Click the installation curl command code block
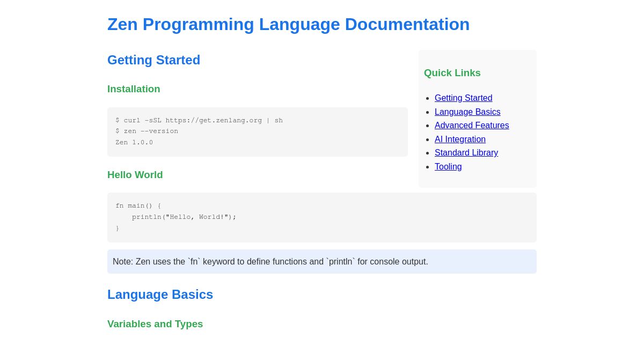Image resolution: width=644 pixels, height=338 pixels. point(199,120)
